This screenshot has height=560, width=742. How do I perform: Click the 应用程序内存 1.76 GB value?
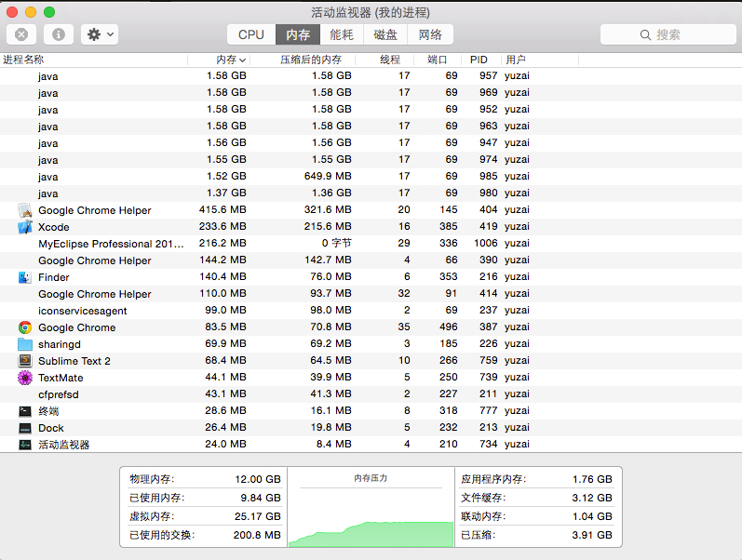(x=592, y=479)
